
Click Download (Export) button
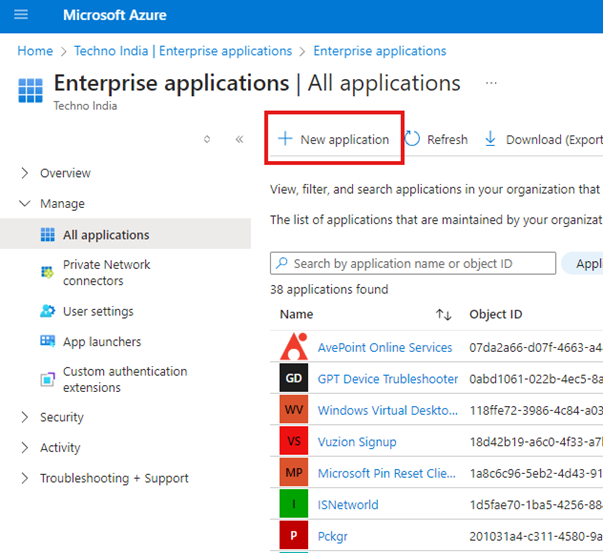(543, 139)
